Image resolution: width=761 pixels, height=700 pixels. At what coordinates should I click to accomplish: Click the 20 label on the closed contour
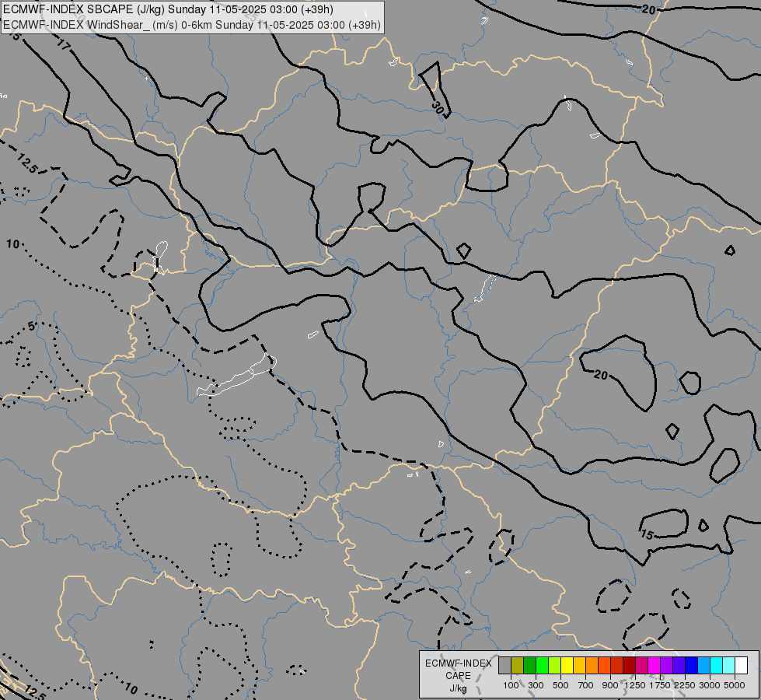[601, 375]
